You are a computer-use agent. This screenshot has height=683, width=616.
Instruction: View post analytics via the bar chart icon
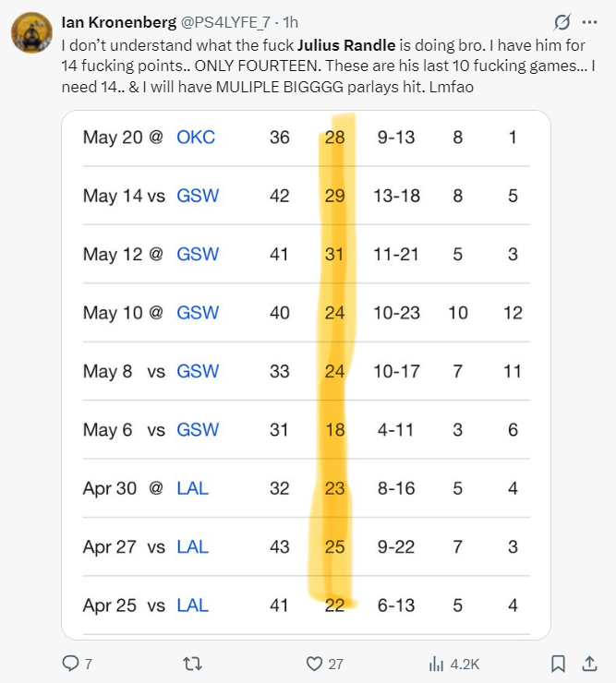(x=437, y=663)
